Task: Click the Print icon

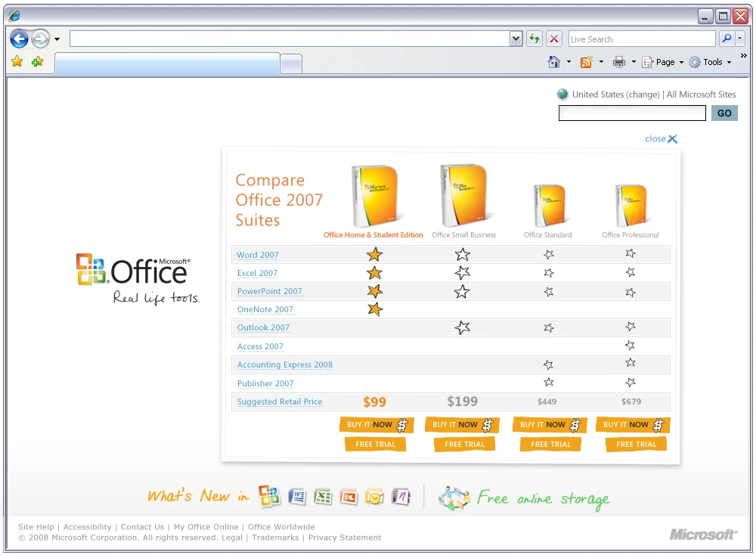Action: click(x=619, y=62)
